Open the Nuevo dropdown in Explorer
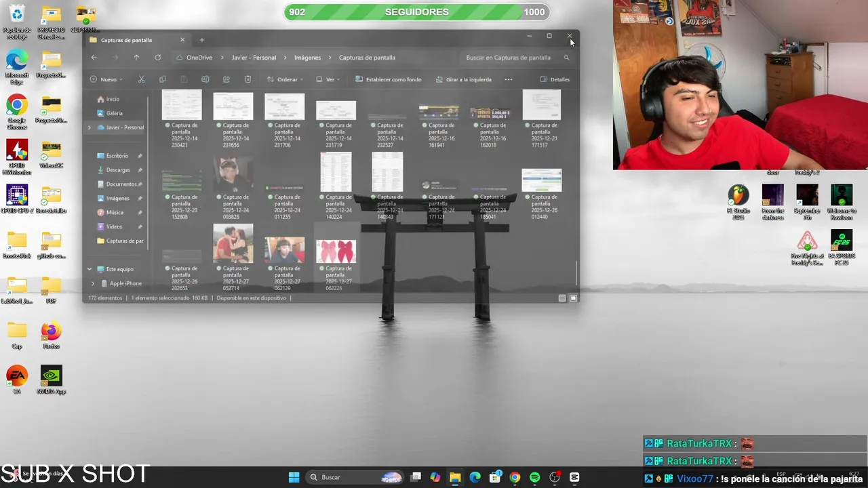Screen dimensions: 868x488 coord(106,79)
